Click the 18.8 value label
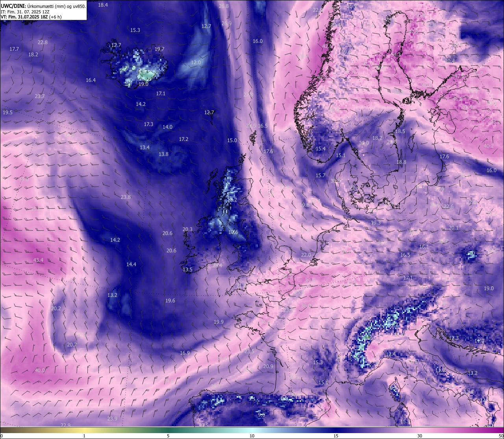The height and width of the screenshot is (439, 504). point(401,162)
